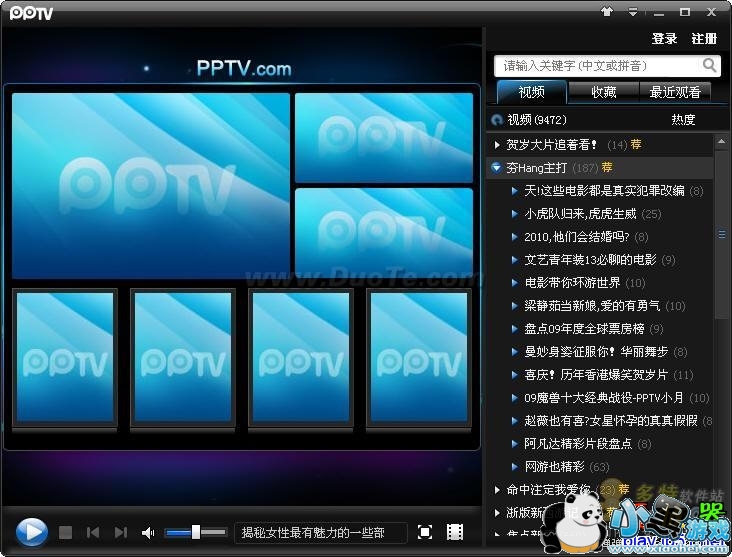Collapse the 夯Hang主打 category

497,168
